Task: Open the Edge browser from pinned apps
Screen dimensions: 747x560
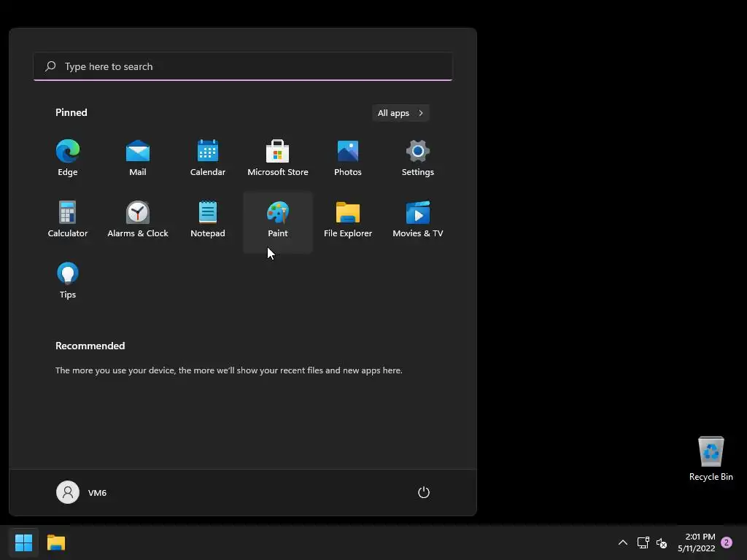Action: [68, 158]
